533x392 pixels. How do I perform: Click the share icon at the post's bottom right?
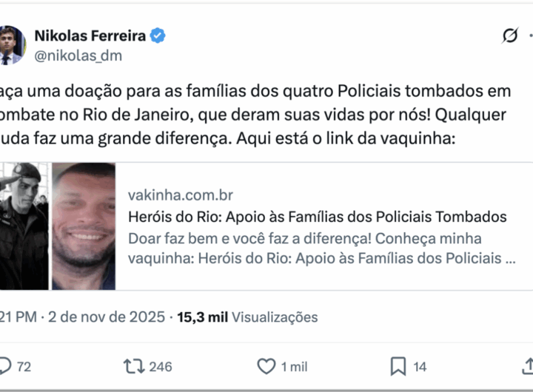[528, 366]
